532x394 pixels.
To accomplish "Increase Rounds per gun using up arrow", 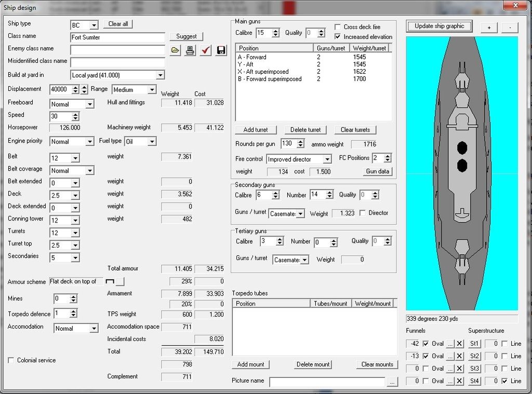I will [301, 141].
